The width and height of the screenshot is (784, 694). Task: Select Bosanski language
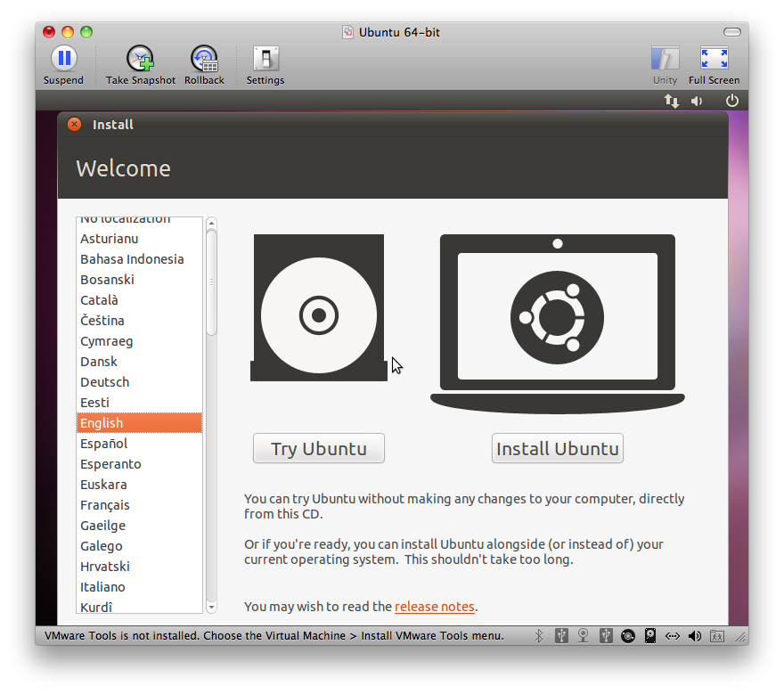[x=139, y=280]
